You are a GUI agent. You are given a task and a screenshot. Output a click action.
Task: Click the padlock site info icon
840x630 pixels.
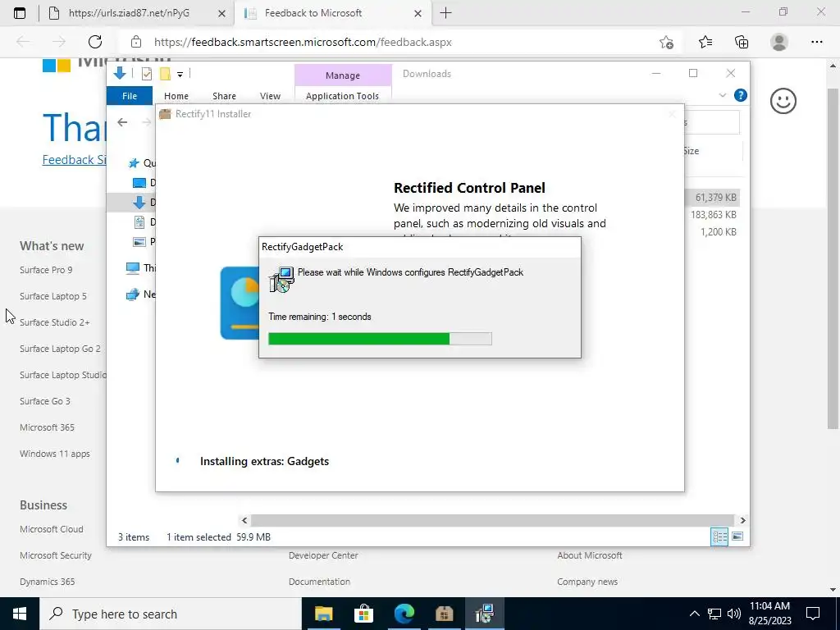(x=136, y=42)
